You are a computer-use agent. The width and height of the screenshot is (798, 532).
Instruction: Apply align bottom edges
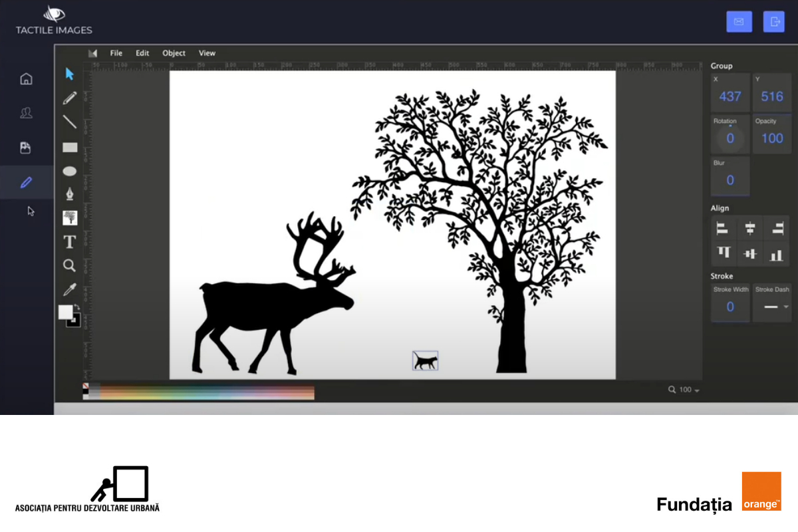(776, 253)
